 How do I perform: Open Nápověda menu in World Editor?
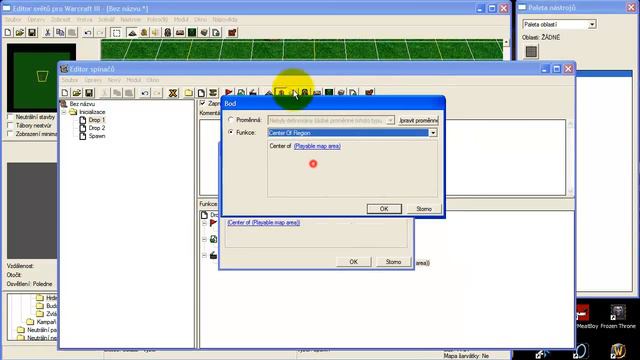(225, 20)
